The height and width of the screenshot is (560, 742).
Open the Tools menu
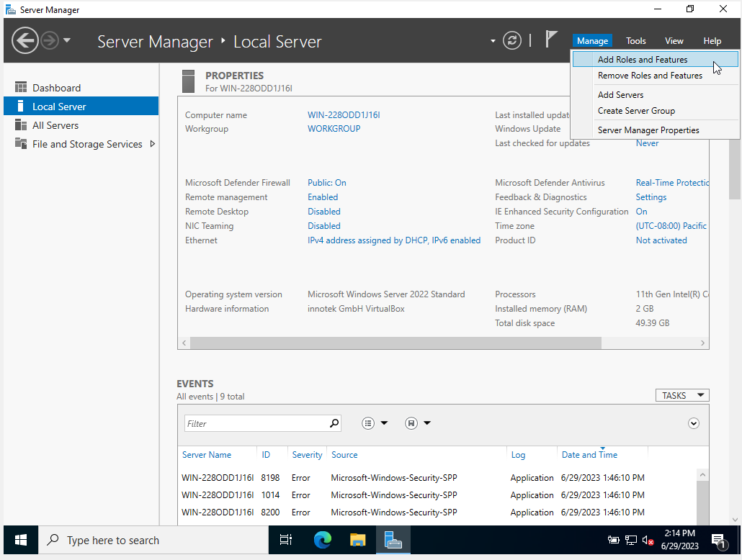tap(635, 40)
